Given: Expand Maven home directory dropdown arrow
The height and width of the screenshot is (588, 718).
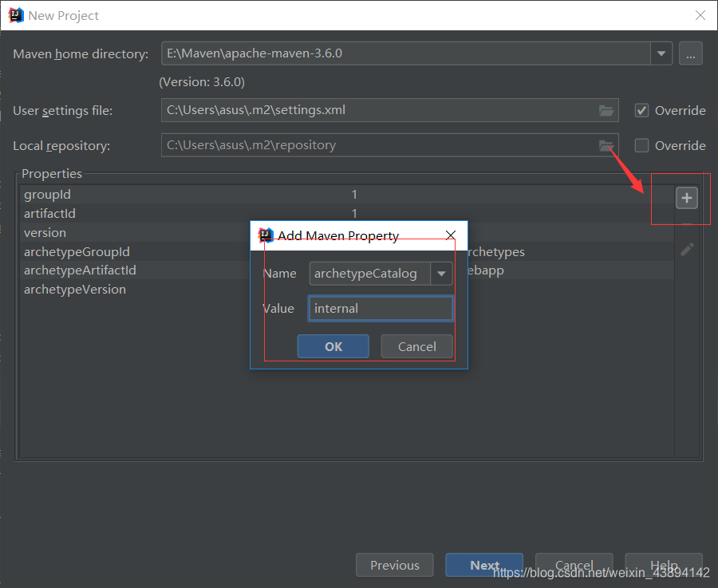Looking at the screenshot, I should (661, 53).
